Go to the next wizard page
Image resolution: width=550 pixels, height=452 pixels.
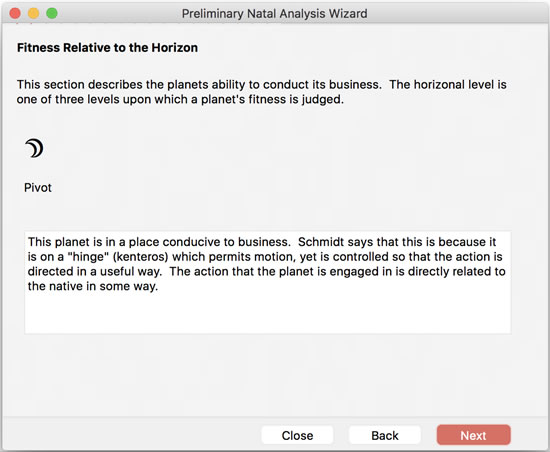[x=473, y=435]
